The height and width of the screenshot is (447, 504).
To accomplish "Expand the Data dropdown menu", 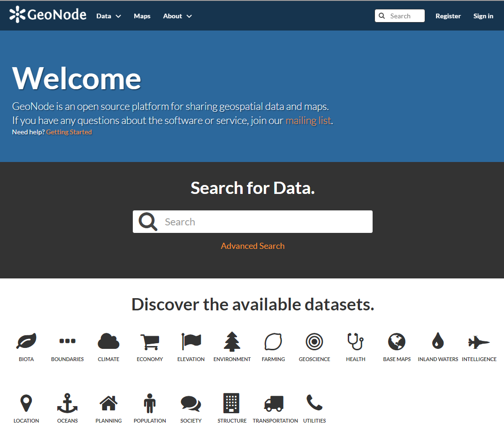I will pyautogui.click(x=109, y=16).
